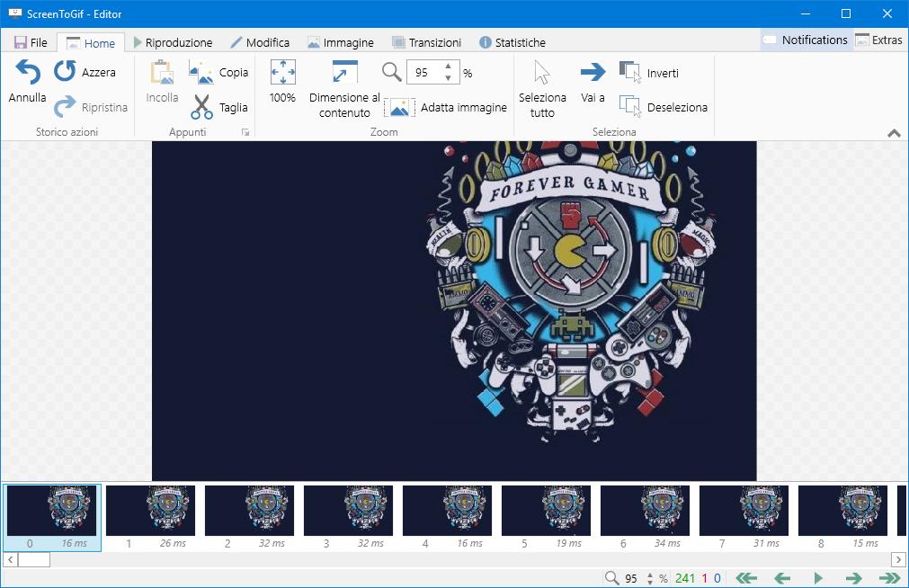Viewport: 909px width, 588px height.
Task: Click the Ripristina redo icon
Action: pos(65,107)
